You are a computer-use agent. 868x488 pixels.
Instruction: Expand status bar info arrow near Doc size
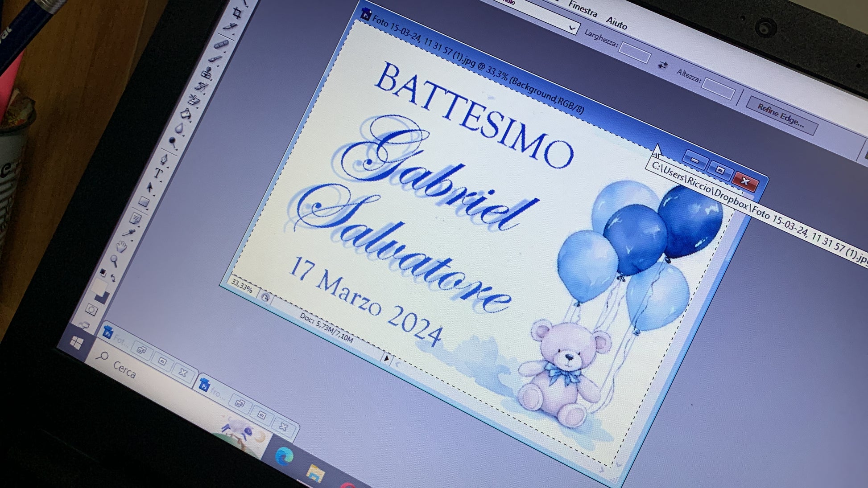click(386, 357)
